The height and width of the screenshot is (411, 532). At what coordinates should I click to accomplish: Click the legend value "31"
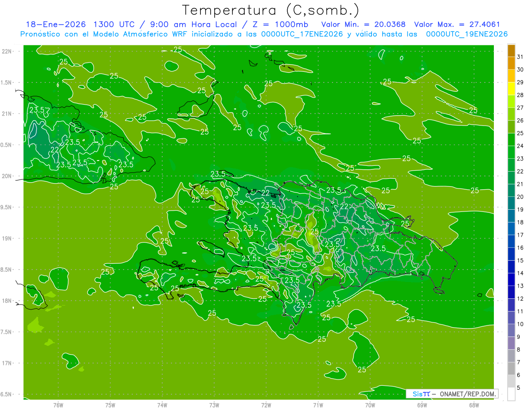[520, 57]
